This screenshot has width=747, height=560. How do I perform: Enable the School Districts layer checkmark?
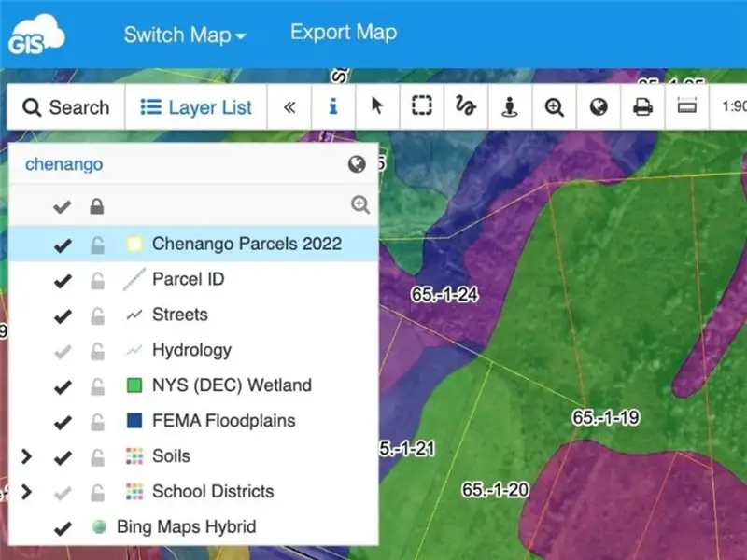click(x=63, y=492)
